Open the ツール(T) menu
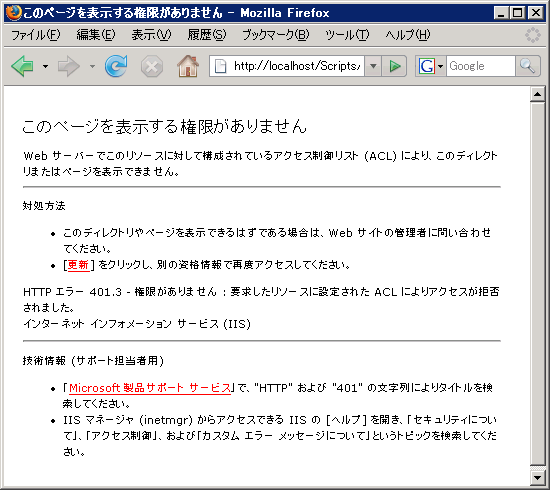This screenshot has height=490, width=550. click(x=347, y=35)
